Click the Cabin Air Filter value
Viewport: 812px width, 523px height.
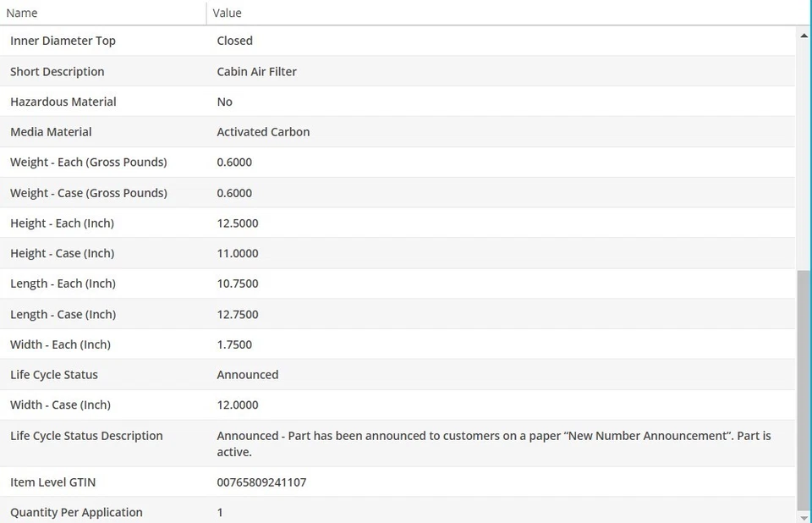(256, 72)
